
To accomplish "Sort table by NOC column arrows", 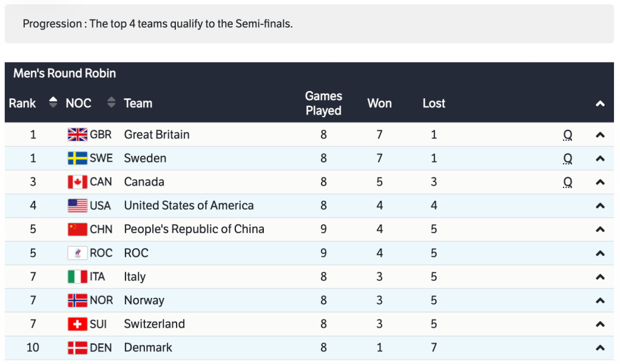I will click(111, 103).
